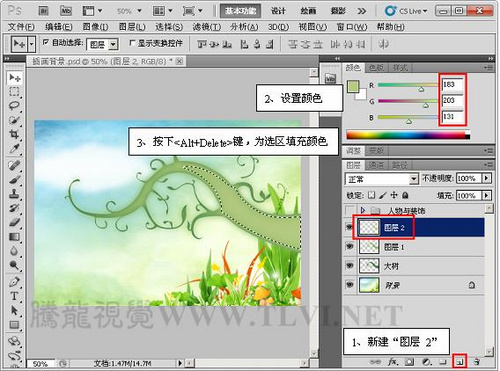The height and width of the screenshot is (371, 500).
Task: Toggle lock image pixels brush icon
Action: (x=383, y=195)
